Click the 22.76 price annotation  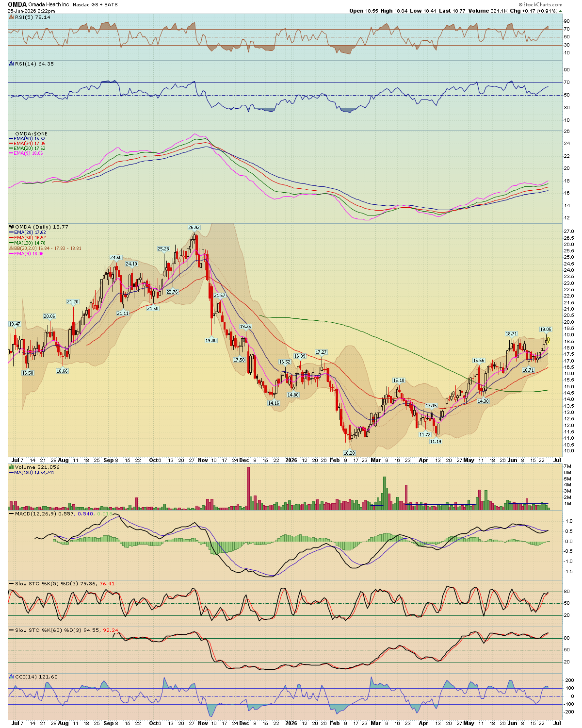click(172, 292)
